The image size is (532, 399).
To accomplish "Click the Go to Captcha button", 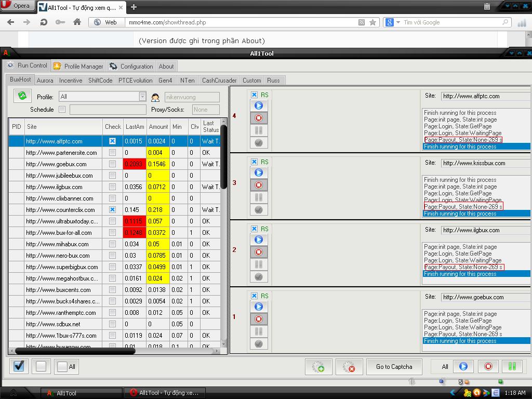I will 394,367.
